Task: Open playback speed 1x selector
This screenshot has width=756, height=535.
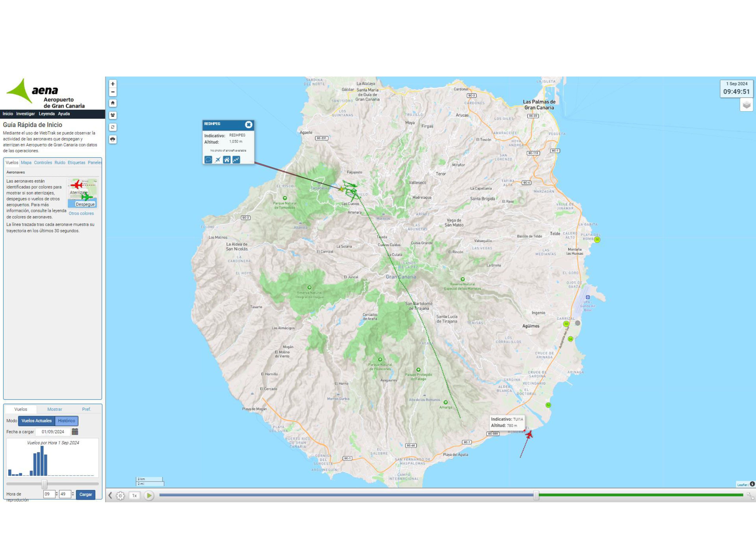Action: click(134, 496)
